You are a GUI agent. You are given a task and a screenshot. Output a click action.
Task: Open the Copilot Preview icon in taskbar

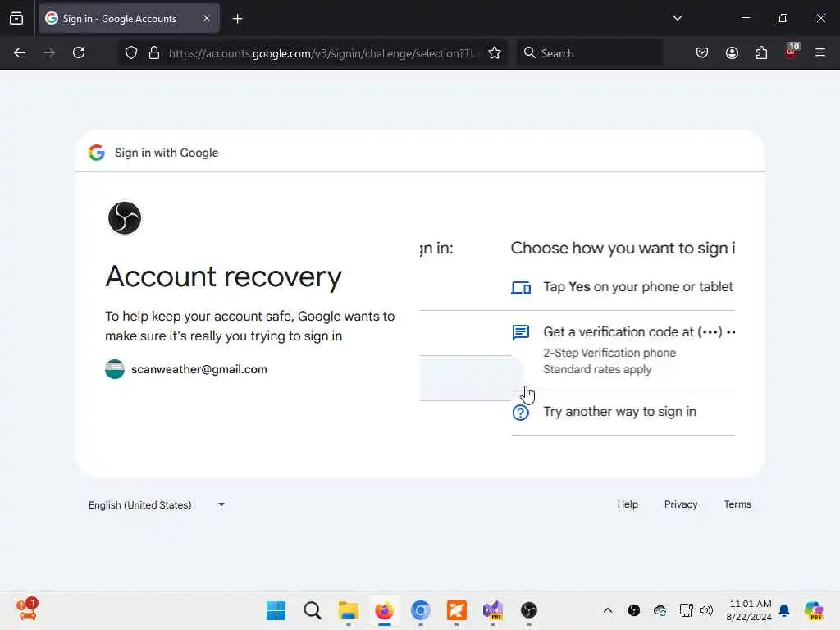click(814, 610)
